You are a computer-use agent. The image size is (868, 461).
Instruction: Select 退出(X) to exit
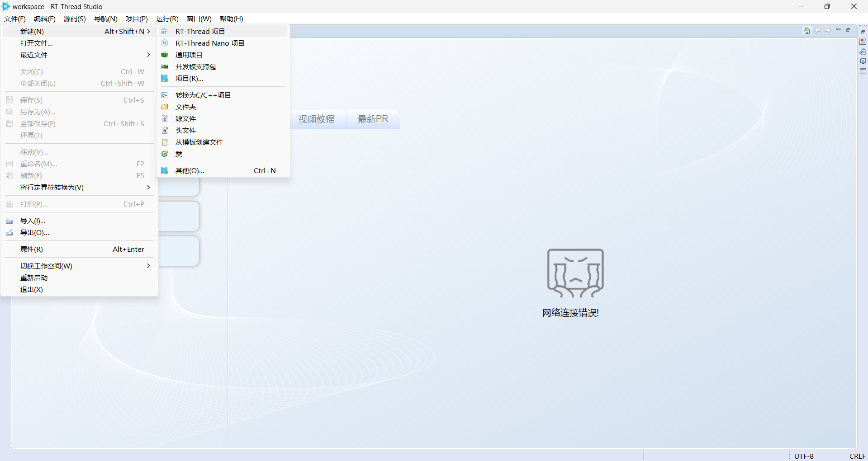[80, 289]
